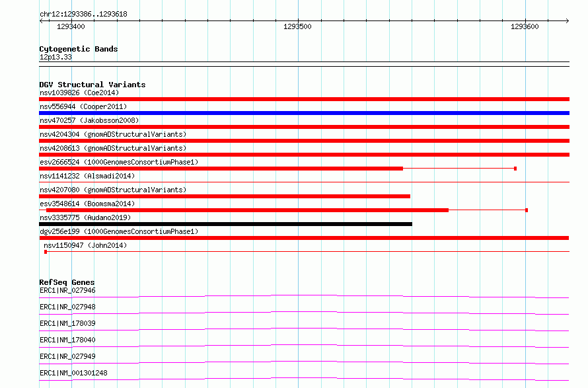This screenshot has width=588, height=388.
Task: Open nsv4208613 (gnomADStructuralVariants) label
Action: (113, 148)
